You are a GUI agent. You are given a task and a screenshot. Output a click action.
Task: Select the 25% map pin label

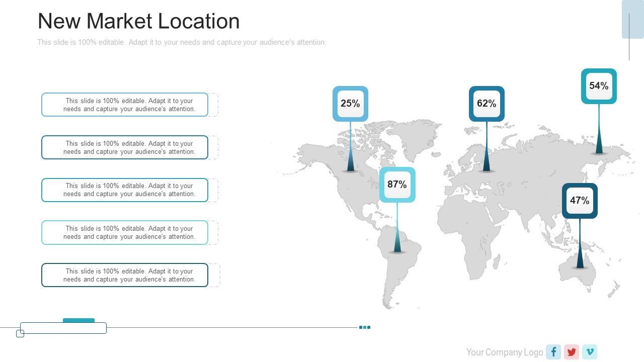(x=350, y=104)
